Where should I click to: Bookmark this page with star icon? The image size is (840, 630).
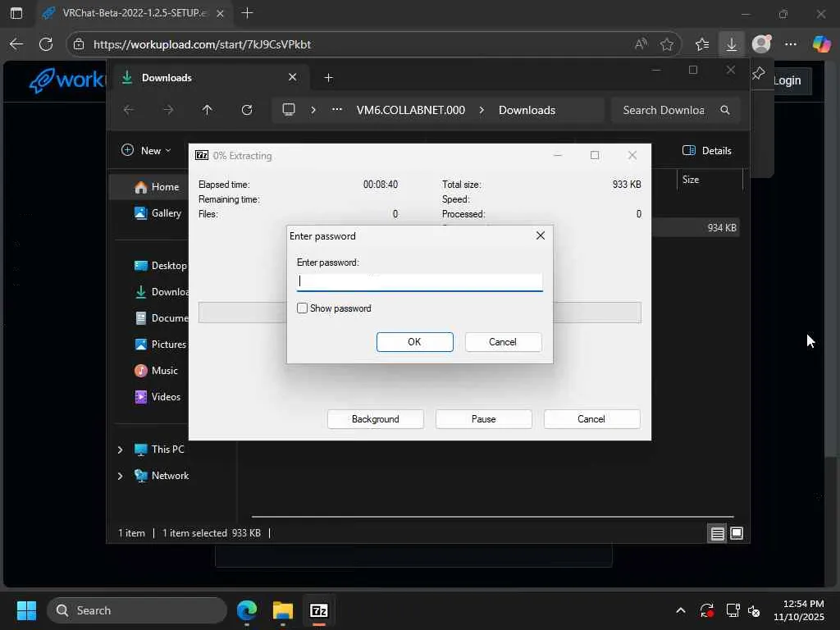(667, 44)
